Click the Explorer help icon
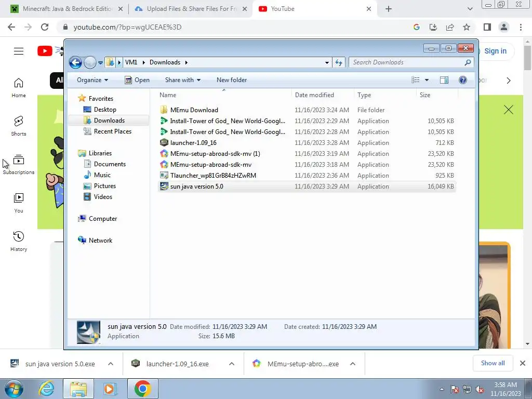The height and width of the screenshot is (399, 532). pyautogui.click(x=462, y=80)
